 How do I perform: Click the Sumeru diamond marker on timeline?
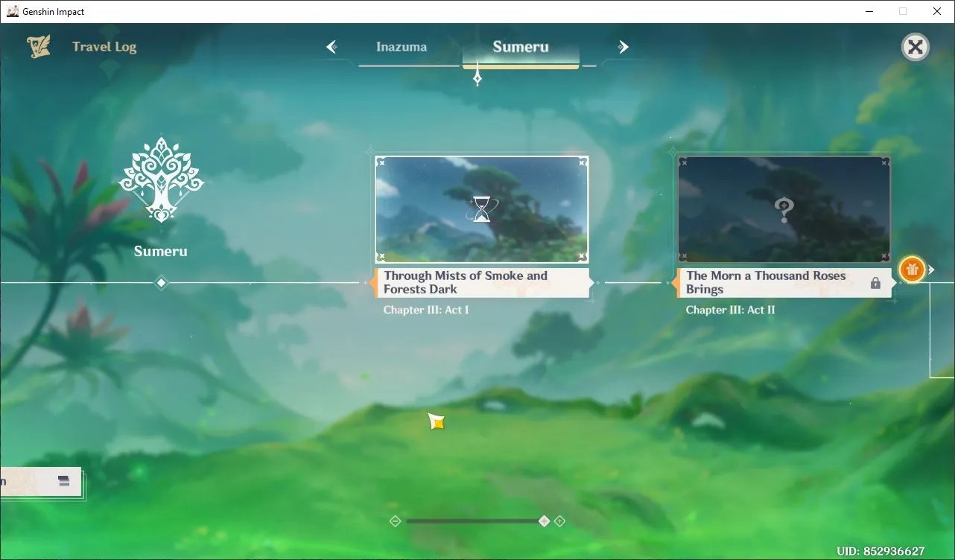[161, 282]
